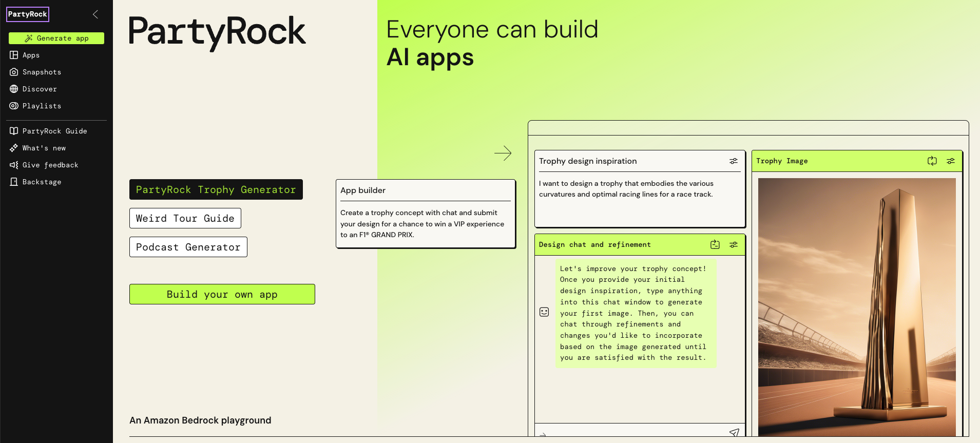Select the Weird Tour Guide example
This screenshot has height=443, width=980.
tap(185, 218)
